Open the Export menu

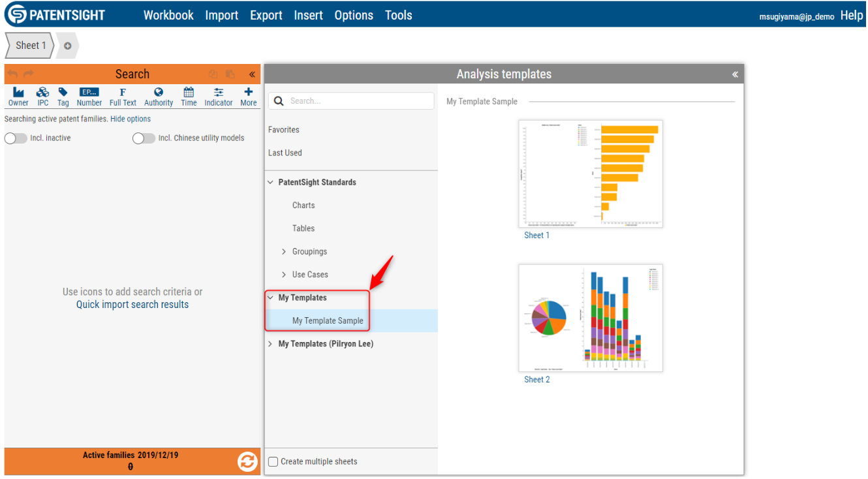coord(266,15)
